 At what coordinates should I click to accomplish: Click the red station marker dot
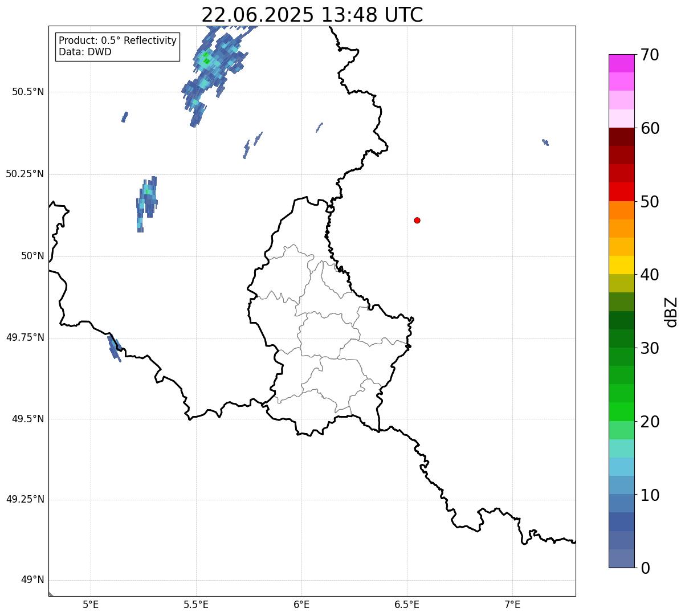417,220
